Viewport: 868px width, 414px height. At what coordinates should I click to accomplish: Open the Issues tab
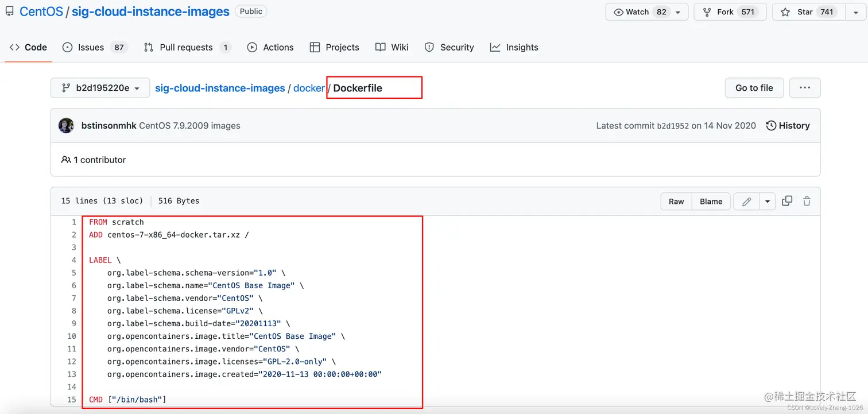coord(94,47)
